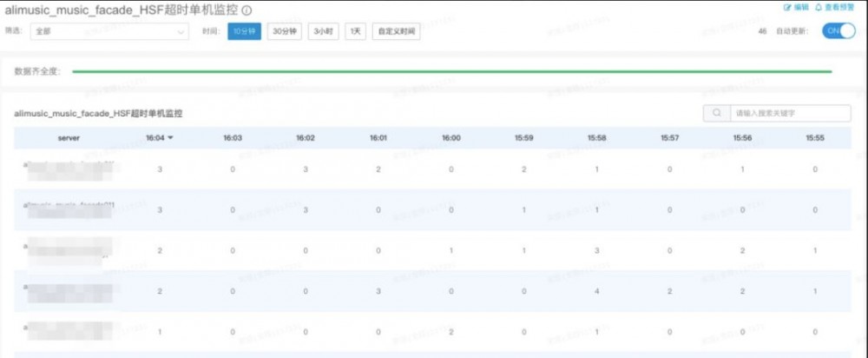
Task: Click the sort arrow next to 16:04
Action: [x=170, y=138]
